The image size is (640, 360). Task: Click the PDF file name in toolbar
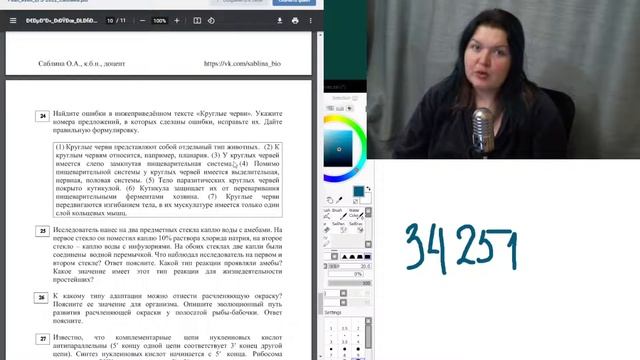tap(62, 20)
